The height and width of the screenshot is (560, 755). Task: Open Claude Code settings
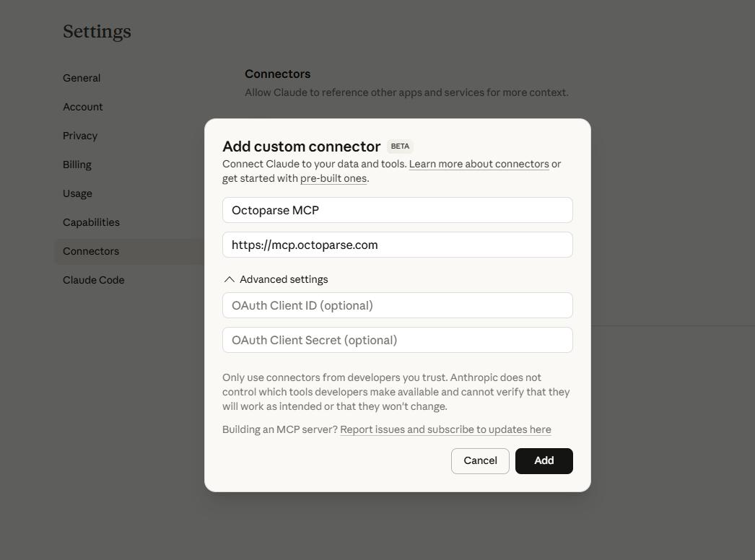tap(94, 280)
